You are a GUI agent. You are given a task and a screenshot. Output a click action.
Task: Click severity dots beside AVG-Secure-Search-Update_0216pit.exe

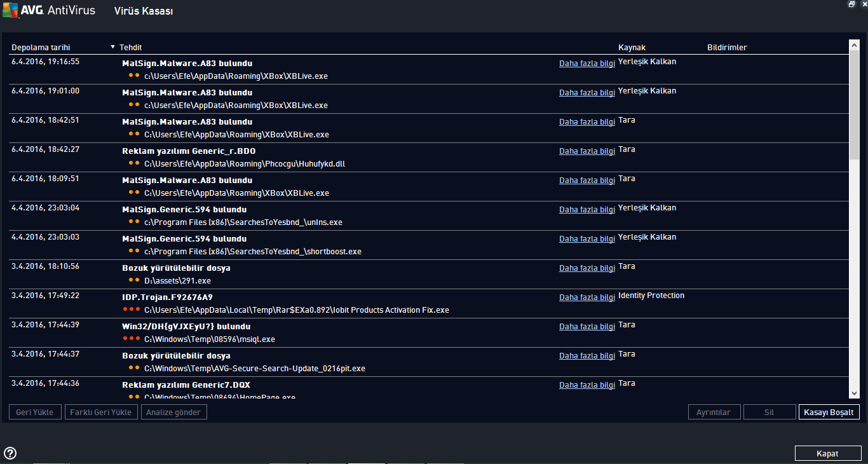click(133, 368)
